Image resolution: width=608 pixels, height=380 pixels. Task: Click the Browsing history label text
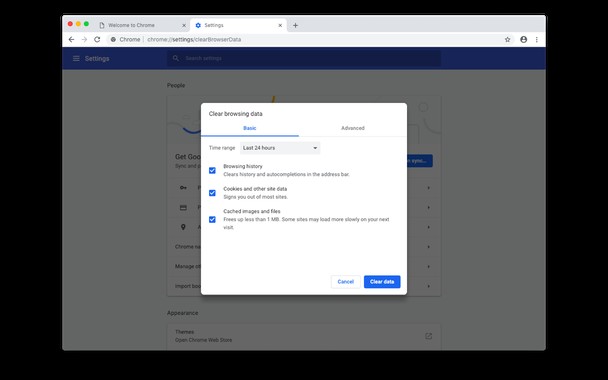click(243, 166)
